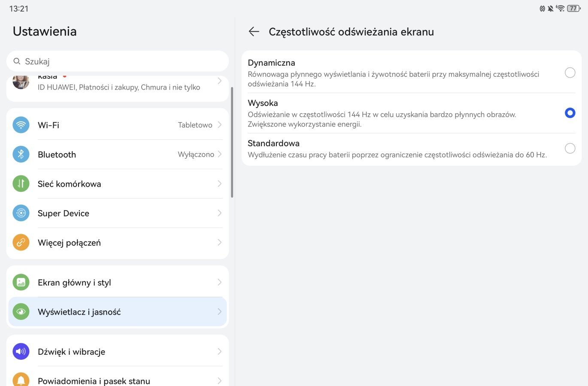Tap the Tabletowo network name

[195, 125]
